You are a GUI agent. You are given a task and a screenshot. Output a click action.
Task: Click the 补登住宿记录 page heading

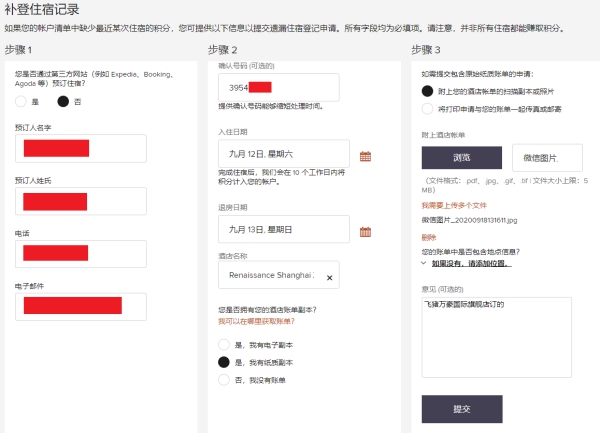coord(42,9)
